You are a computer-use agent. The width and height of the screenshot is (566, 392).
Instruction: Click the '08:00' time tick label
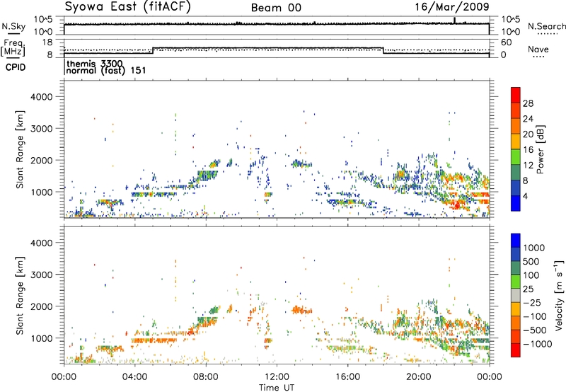(x=206, y=377)
